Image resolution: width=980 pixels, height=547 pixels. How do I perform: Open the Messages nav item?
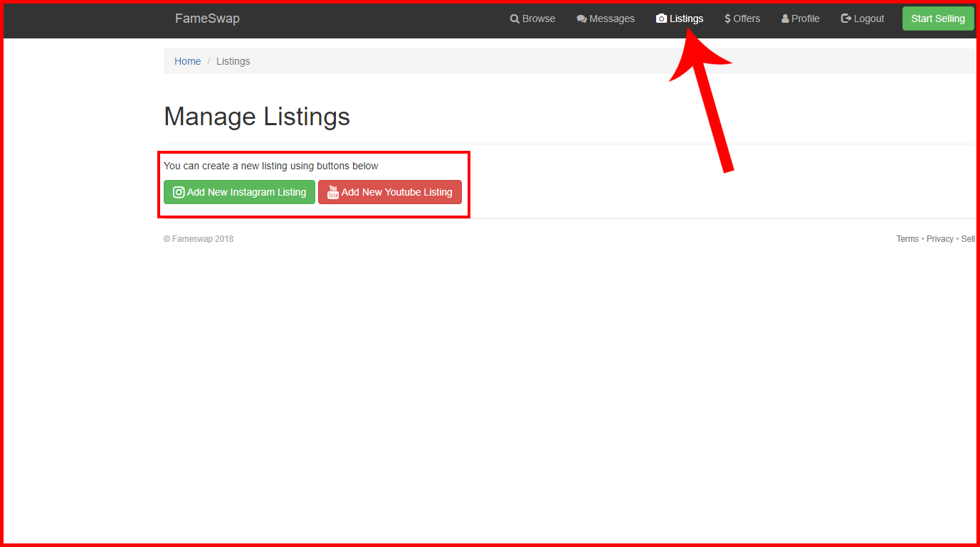[x=606, y=18]
